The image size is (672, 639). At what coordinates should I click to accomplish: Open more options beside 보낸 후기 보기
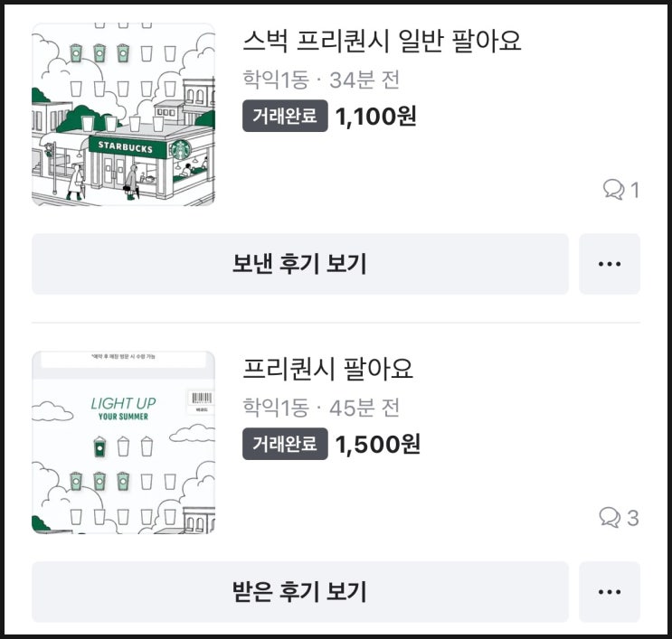tap(610, 264)
